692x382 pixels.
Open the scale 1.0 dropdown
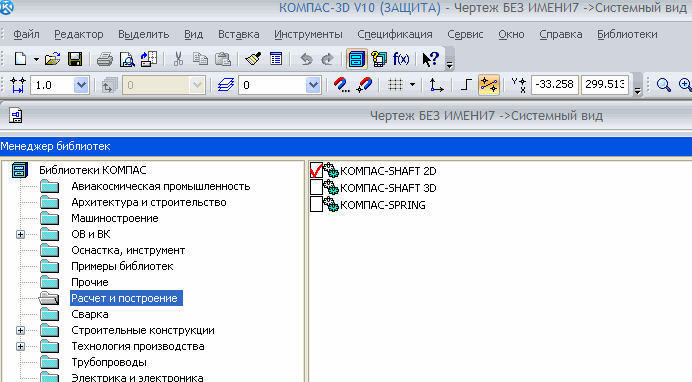(81, 85)
